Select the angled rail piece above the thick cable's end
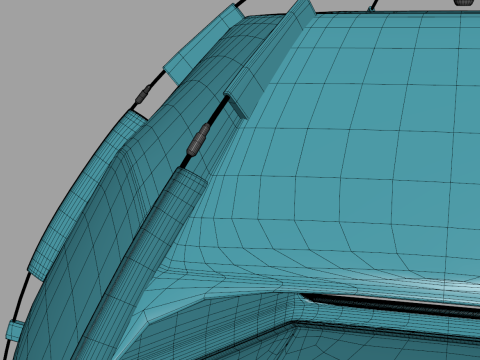Viewport: 480px width, 360px height. point(270,59)
